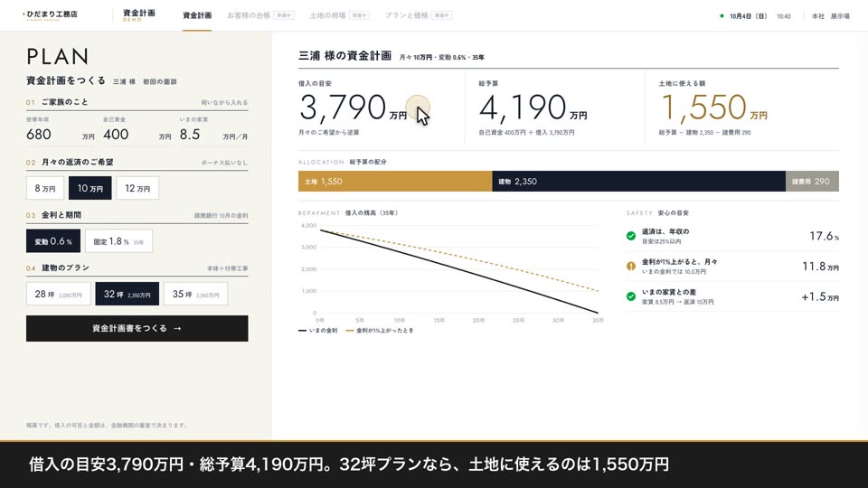Viewport: 868px width, 488px height.
Task: Select 本社 location
Action: pyautogui.click(x=818, y=16)
